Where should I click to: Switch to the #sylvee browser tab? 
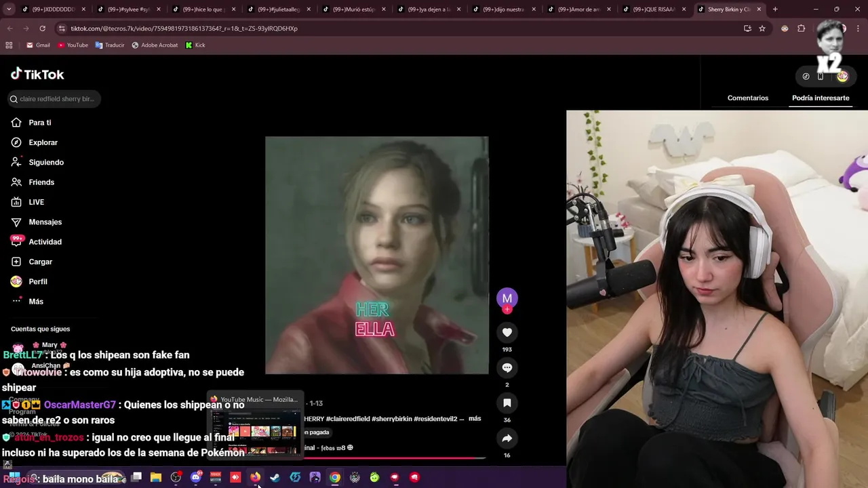128,9
